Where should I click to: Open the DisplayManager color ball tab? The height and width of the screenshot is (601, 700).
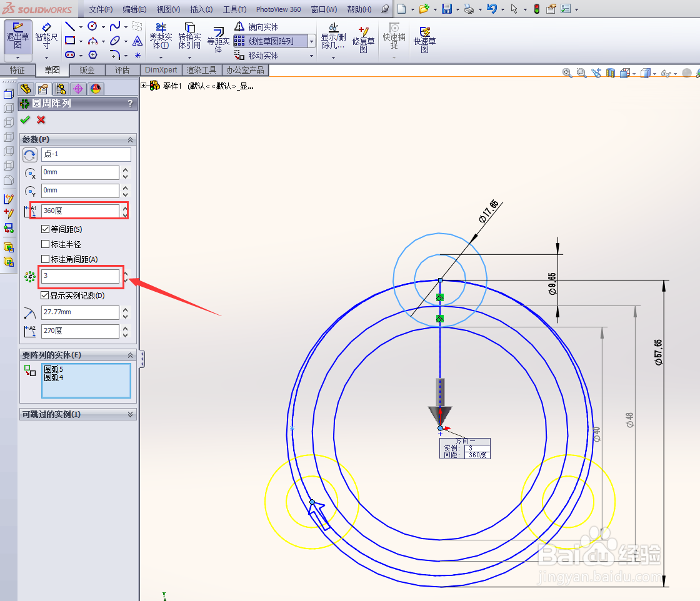tap(96, 88)
